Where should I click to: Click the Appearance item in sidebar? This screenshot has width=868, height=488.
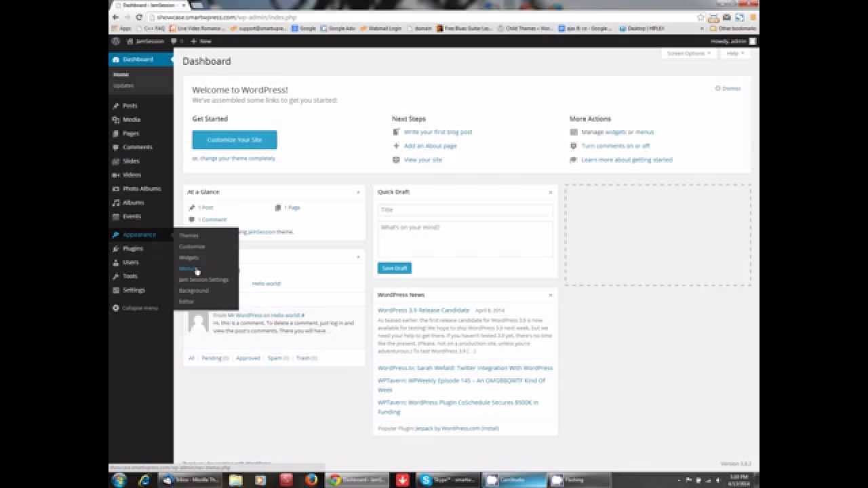click(139, 235)
